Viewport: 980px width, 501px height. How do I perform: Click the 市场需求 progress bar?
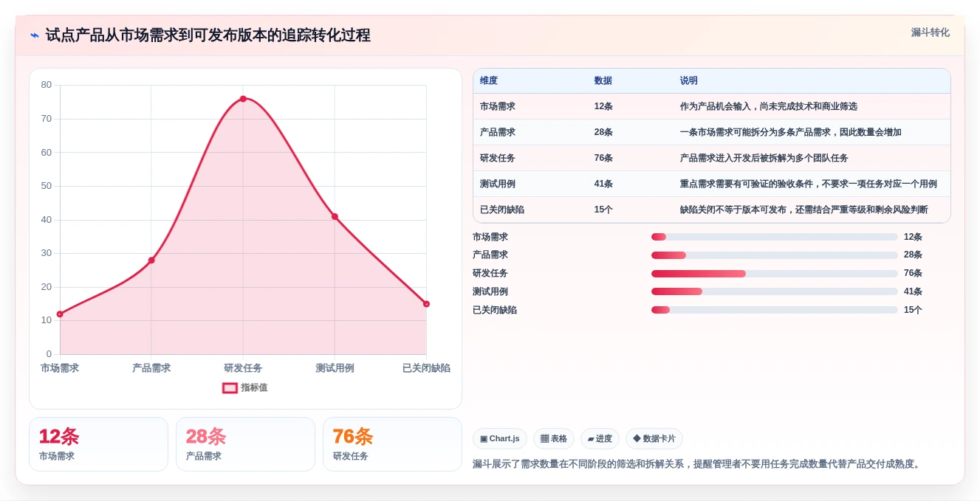click(775, 237)
